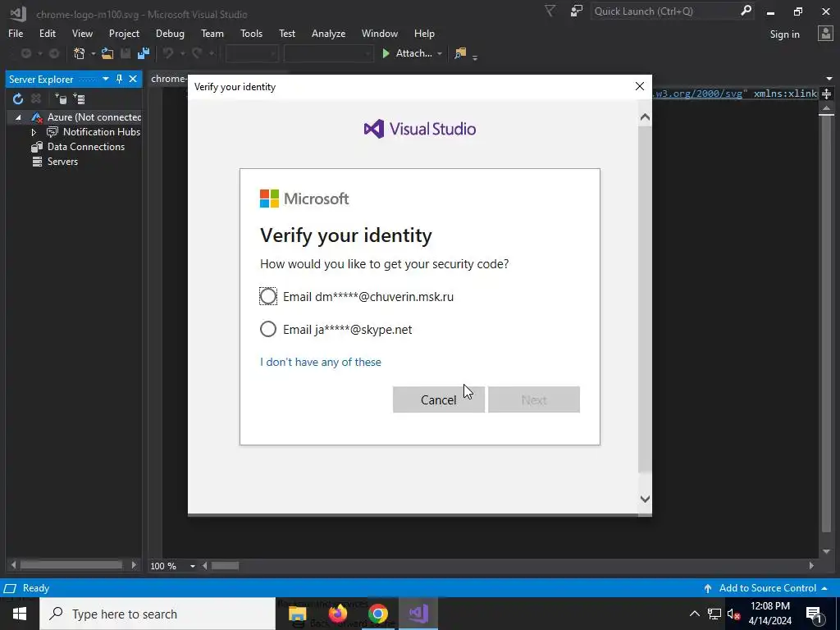
Task: Click the Save All toolbar icon
Action: (x=144, y=53)
